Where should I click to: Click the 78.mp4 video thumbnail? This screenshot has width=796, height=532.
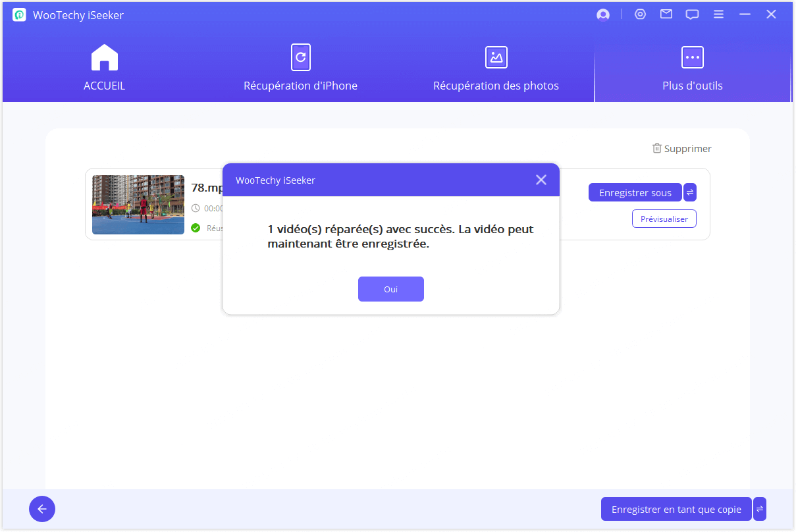pyautogui.click(x=138, y=205)
